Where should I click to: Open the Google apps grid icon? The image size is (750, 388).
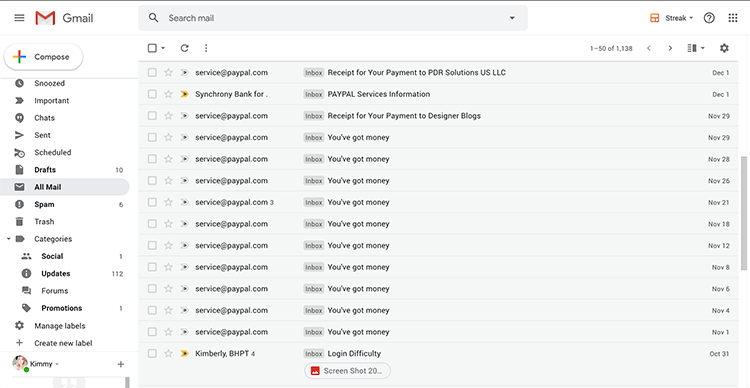[x=732, y=18]
